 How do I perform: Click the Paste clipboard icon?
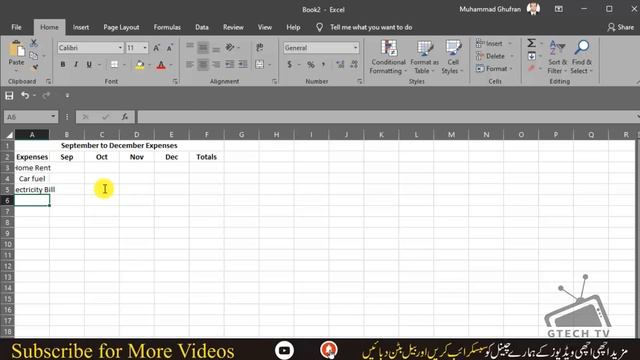16,49
